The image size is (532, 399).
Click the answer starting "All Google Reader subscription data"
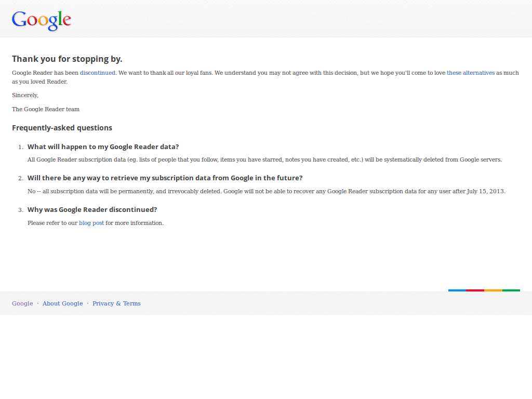point(264,160)
